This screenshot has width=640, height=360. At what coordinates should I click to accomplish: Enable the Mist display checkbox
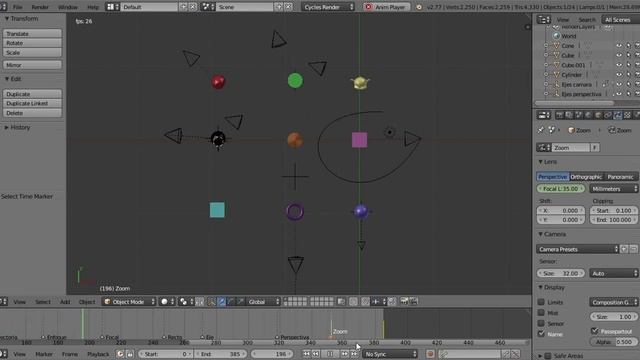coord(541,313)
